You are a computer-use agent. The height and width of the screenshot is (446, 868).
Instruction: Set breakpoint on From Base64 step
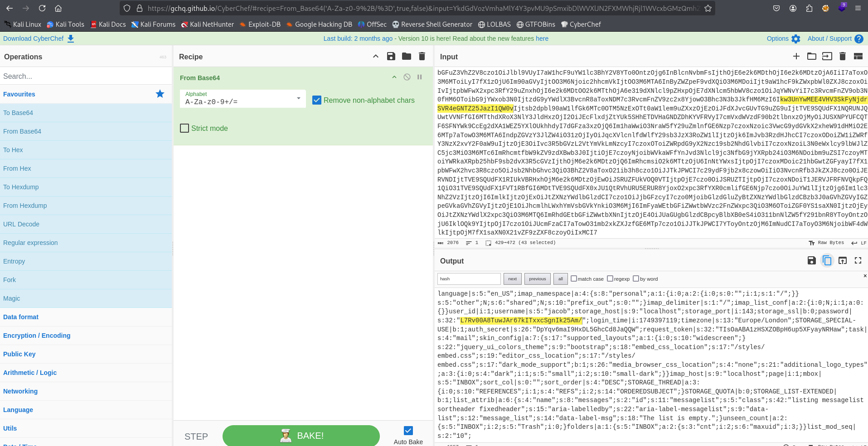[x=420, y=77]
